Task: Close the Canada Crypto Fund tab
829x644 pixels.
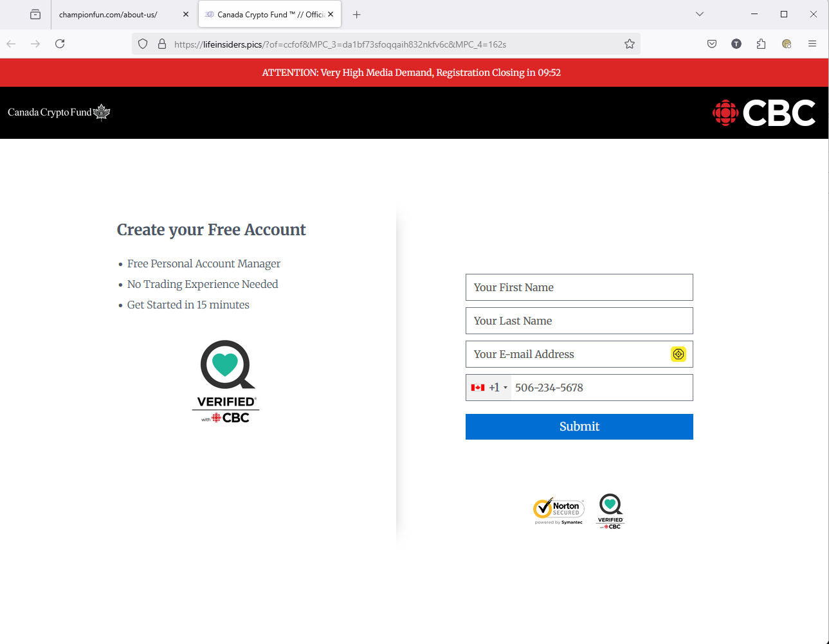Action: click(331, 14)
